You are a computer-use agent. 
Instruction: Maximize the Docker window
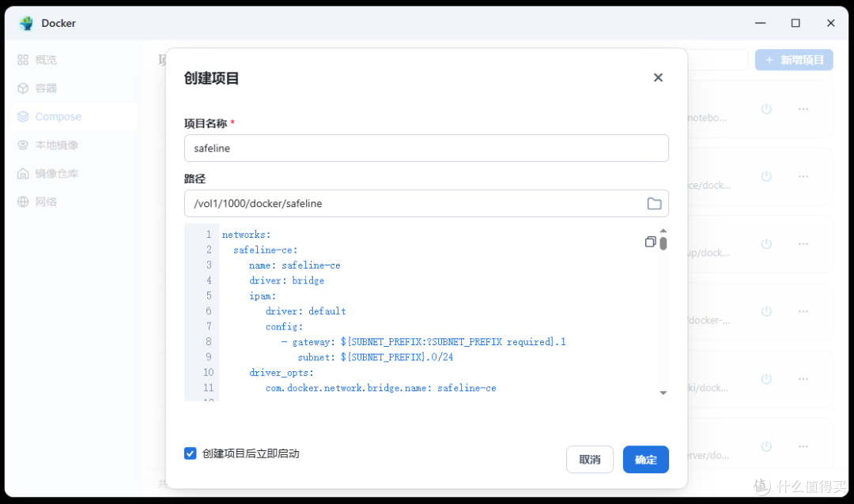click(795, 23)
